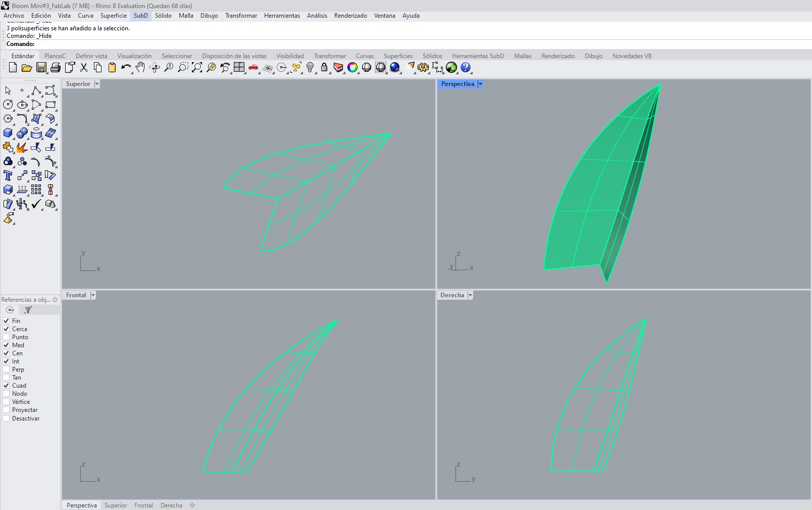
Task: Enable the Punto object snap
Action: (5, 337)
